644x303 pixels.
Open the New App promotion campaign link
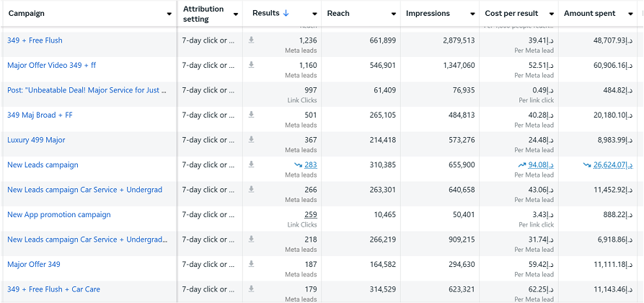point(59,214)
